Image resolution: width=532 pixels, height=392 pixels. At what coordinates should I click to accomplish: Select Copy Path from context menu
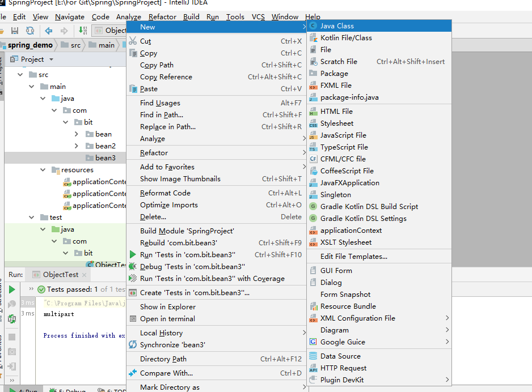tap(216, 65)
